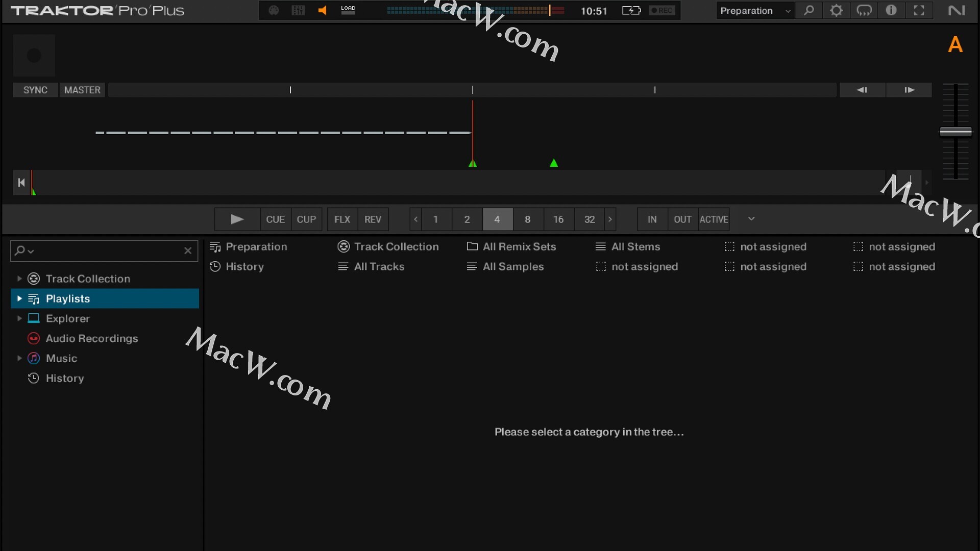Open the search options dropdown in browser
Image resolution: width=980 pixels, height=551 pixels.
(x=24, y=251)
